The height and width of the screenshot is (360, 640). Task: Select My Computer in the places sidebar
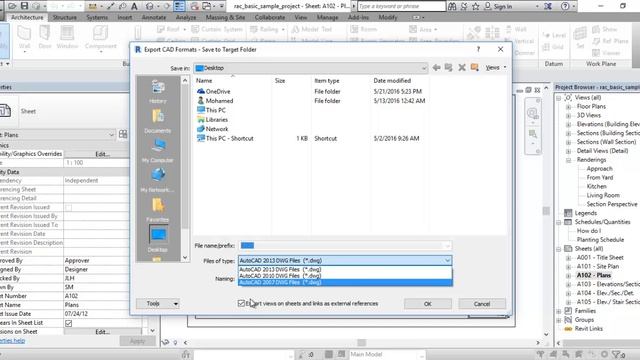point(158,151)
